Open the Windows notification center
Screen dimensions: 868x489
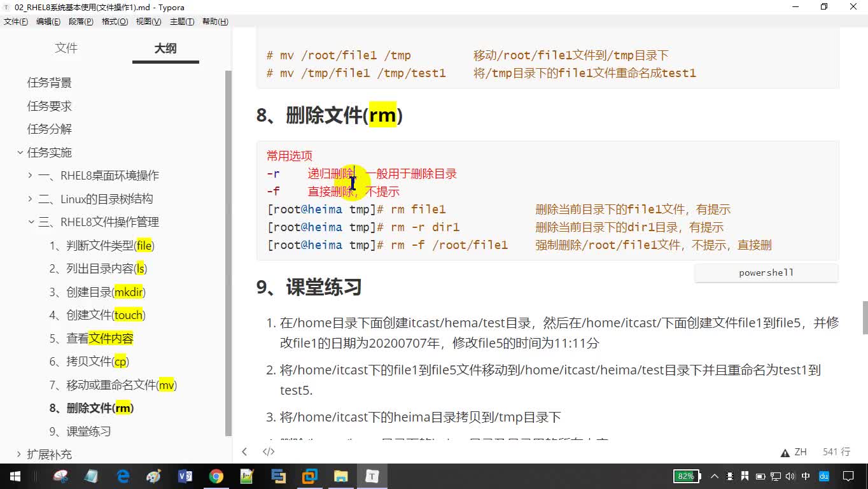pyautogui.click(x=848, y=476)
